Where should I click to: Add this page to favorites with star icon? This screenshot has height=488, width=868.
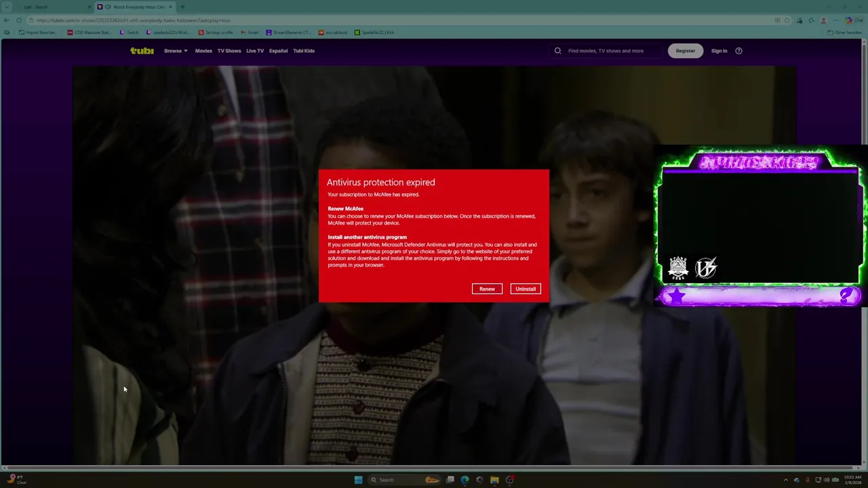[x=787, y=20]
